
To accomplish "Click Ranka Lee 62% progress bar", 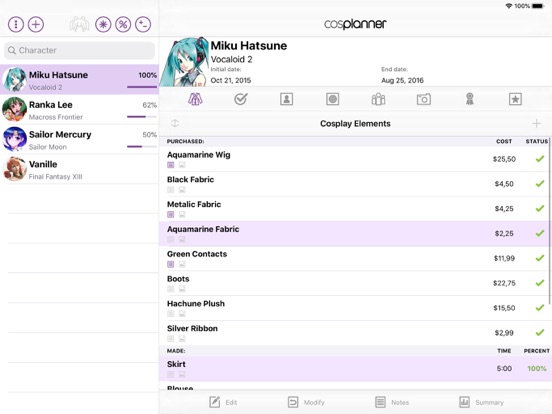I will pyautogui.click(x=142, y=117).
